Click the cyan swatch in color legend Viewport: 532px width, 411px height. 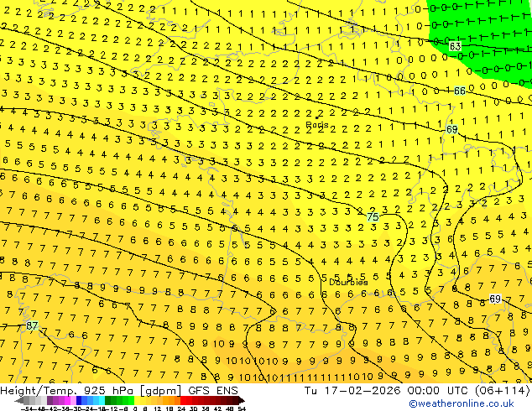tap(102, 400)
